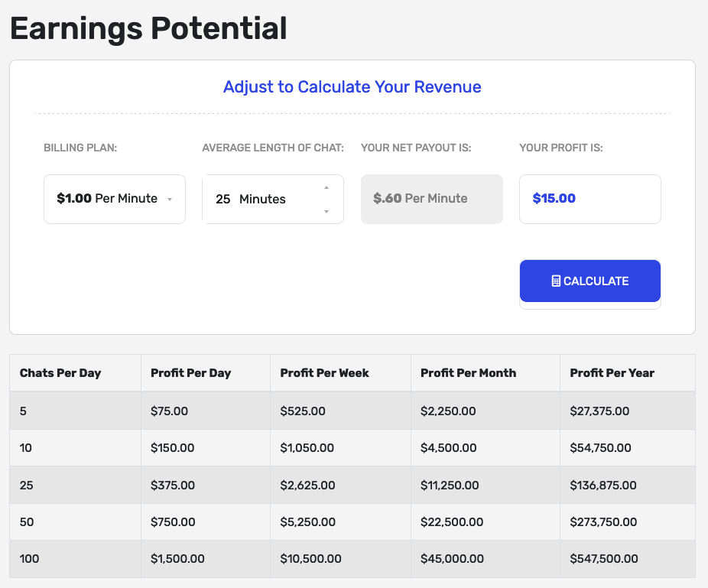Screen dimensions: 708x588
Task: Click the $750.00 profit per day cell
Action: click(x=206, y=521)
